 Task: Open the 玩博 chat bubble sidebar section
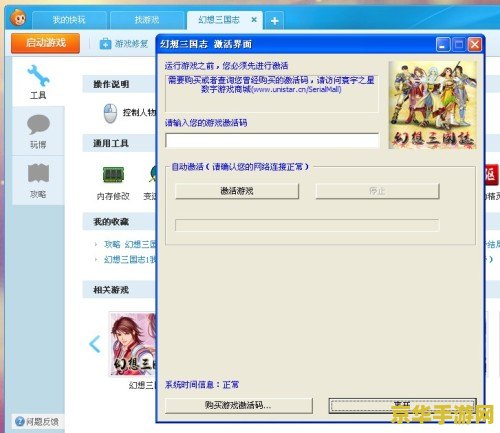(x=38, y=131)
